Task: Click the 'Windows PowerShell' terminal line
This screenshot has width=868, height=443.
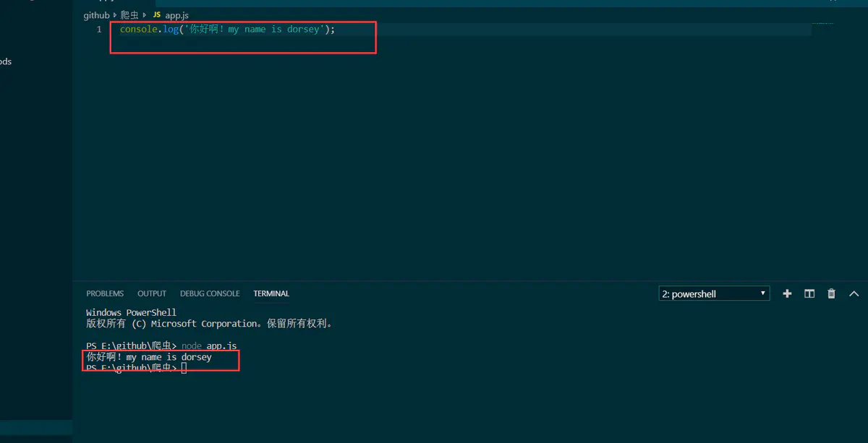Action: (x=131, y=313)
